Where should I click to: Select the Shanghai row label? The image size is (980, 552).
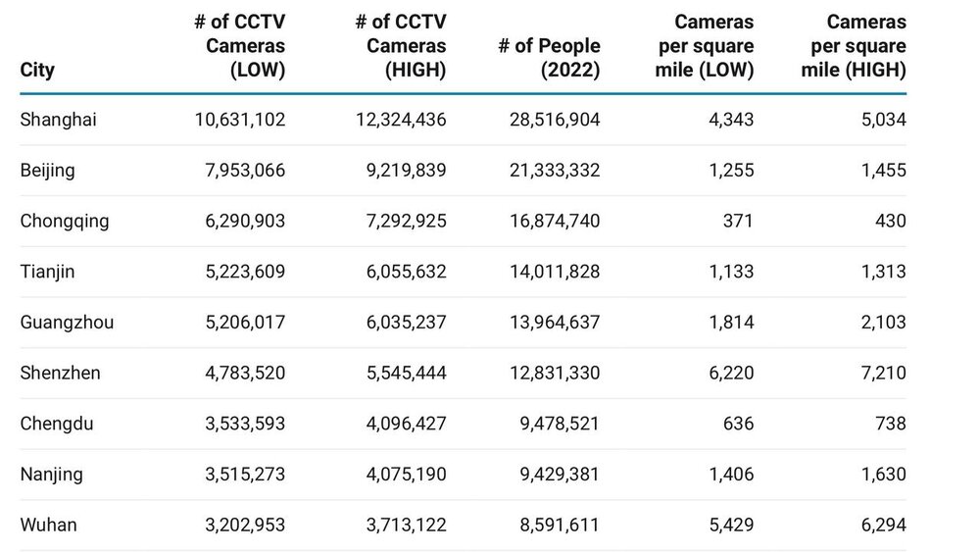pos(58,120)
